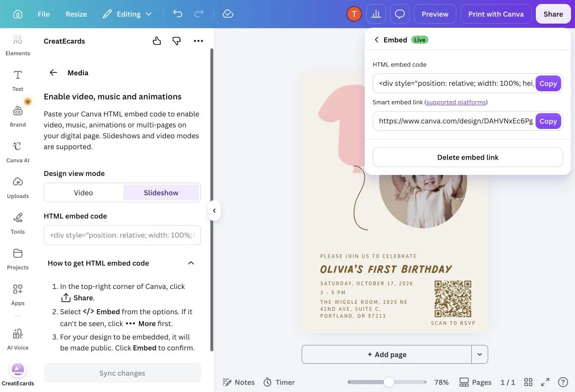The image size is (575, 392).
Task: Open the File menu
Action: pos(44,14)
